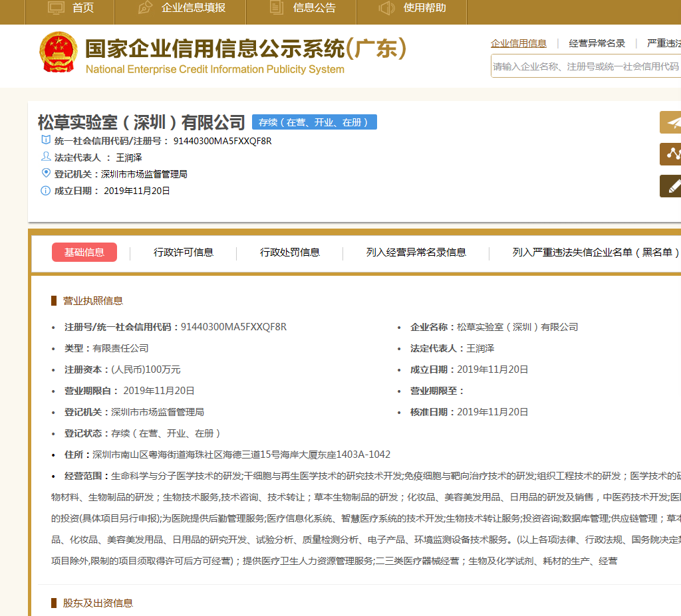Screen dimensions: 681x616
Task: Switch to the 列入严重违法失信企业名单 tab
Action: (596, 253)
